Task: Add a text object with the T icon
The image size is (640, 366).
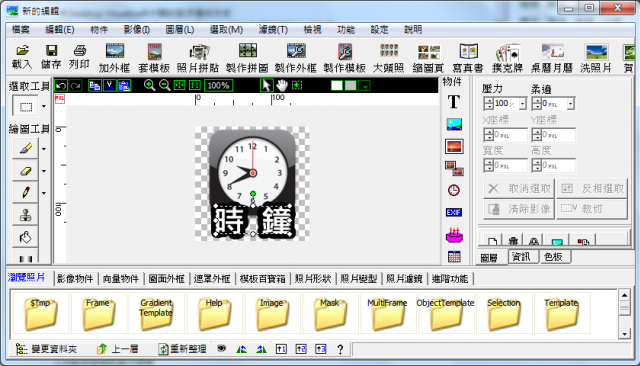Action: (x=454, y=102)
